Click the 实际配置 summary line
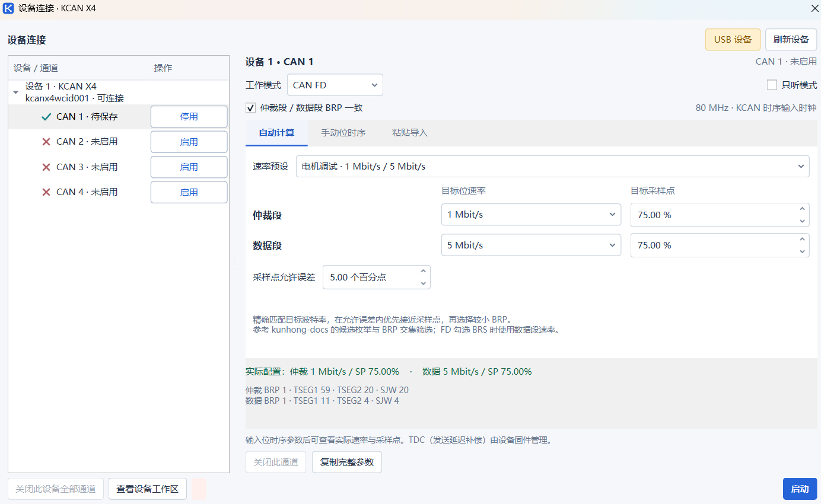Viewport: 821px width, 504px height. [389, 372]
